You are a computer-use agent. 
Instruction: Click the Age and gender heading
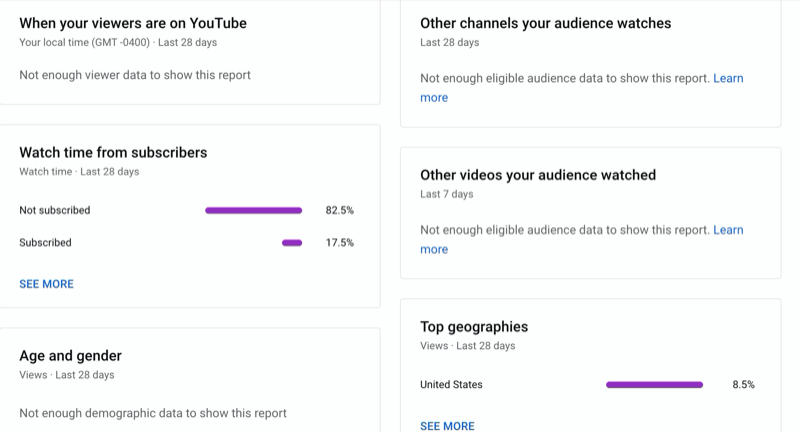pos(70,355)
